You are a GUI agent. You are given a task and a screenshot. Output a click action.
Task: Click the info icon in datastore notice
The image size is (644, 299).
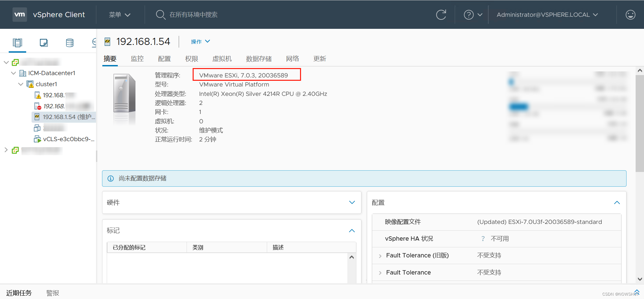pos(110,178)
